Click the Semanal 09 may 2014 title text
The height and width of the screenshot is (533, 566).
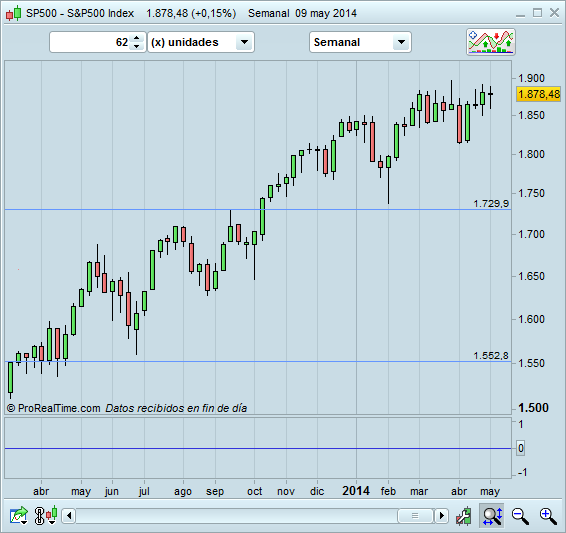coord(302,13)
